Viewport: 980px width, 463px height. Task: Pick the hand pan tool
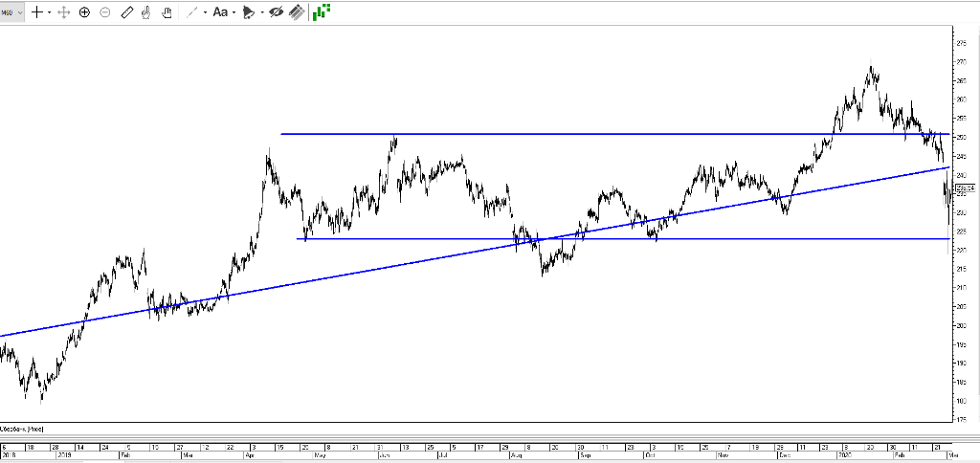pyautogui.click(x=167, y=12)
